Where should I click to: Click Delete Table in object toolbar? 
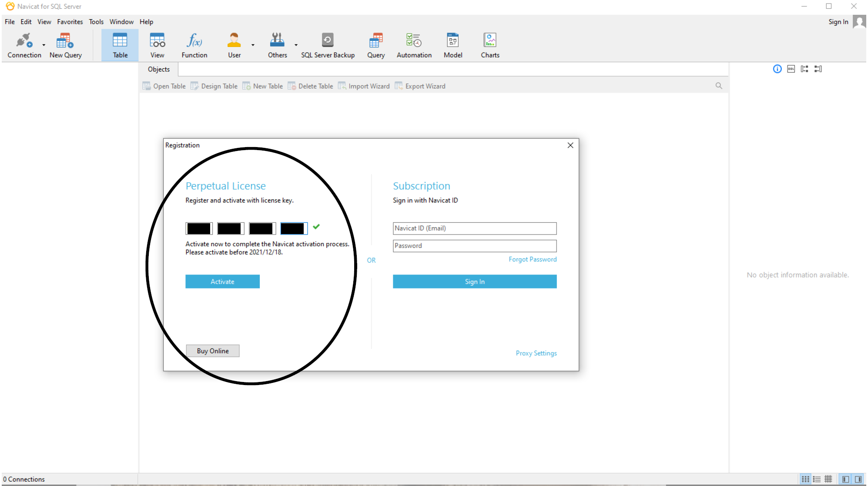(310, 86)
